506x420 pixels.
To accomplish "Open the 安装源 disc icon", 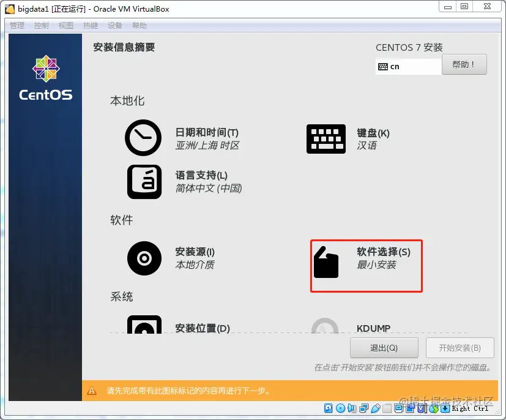I will click(144, 258).
